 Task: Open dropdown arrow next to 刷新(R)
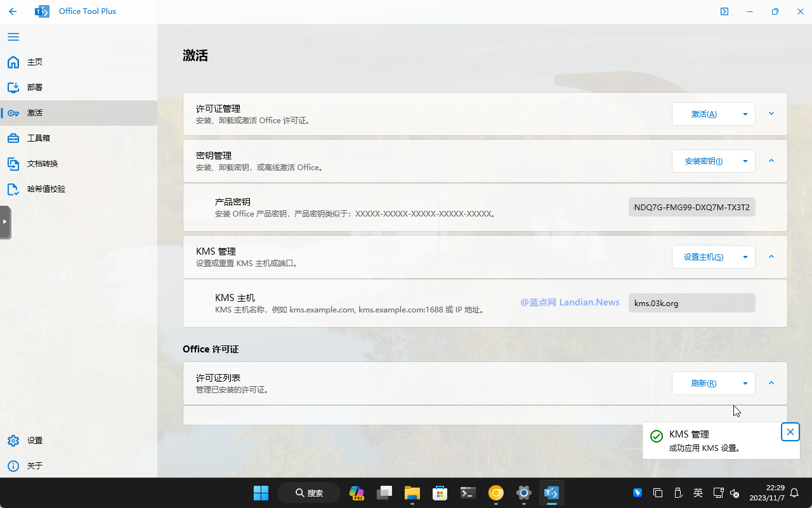click(x=745, y=384)
